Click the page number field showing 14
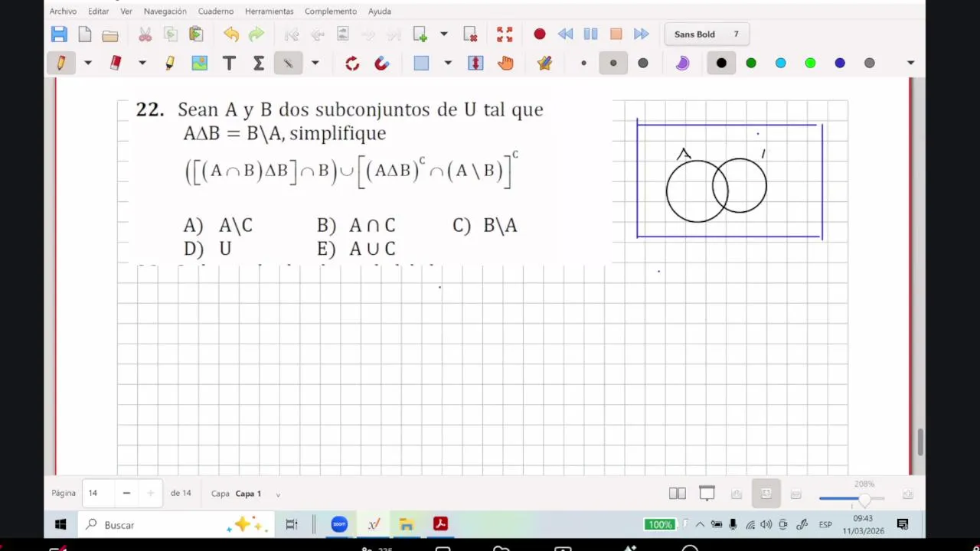Viewport: 980px width, 551px height. pyautogui.click(x=100, y=494)
